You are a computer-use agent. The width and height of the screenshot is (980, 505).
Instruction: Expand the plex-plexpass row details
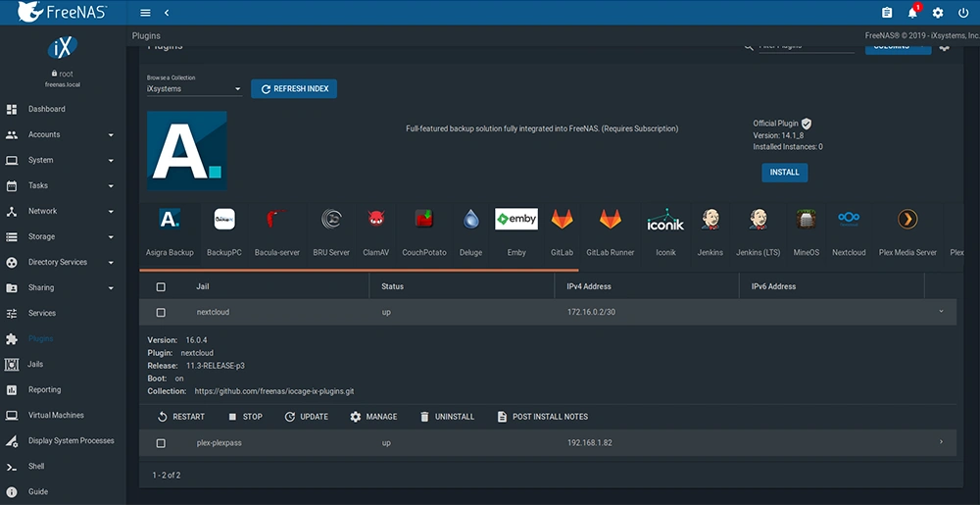click(941, 442)
